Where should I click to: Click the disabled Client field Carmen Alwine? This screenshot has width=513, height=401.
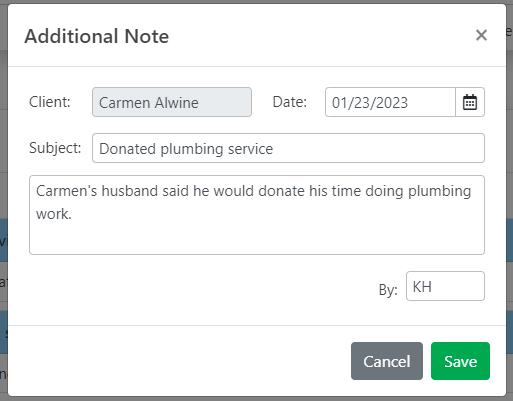coord(172,102)
